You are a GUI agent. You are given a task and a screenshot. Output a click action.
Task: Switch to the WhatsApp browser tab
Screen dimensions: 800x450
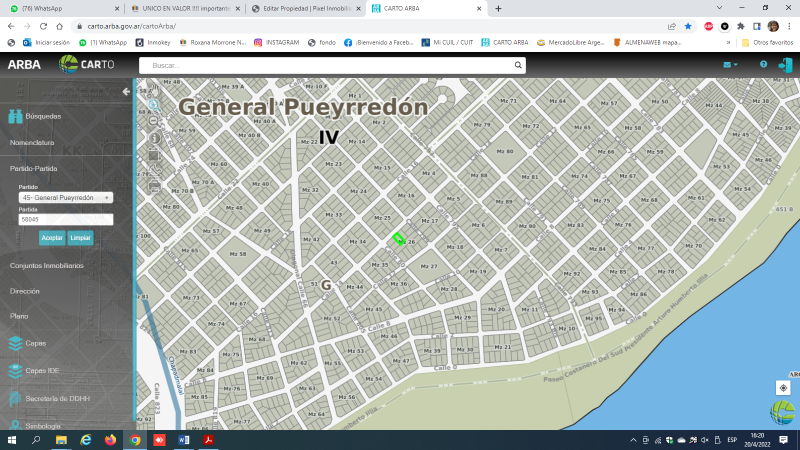[65, 9]
